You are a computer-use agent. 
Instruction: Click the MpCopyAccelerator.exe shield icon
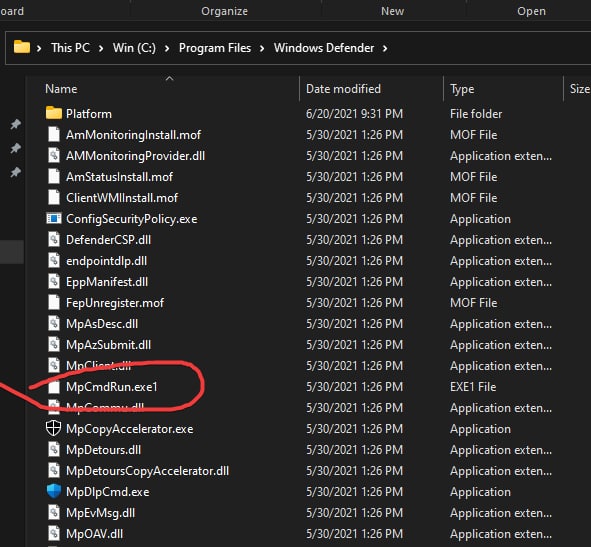[x=53, y=428]
